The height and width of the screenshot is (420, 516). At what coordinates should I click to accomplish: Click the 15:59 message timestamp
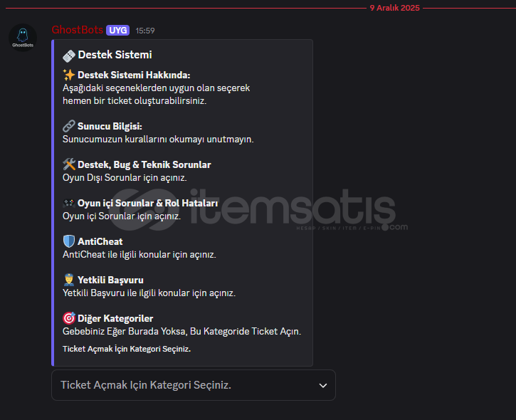point(145,31)
